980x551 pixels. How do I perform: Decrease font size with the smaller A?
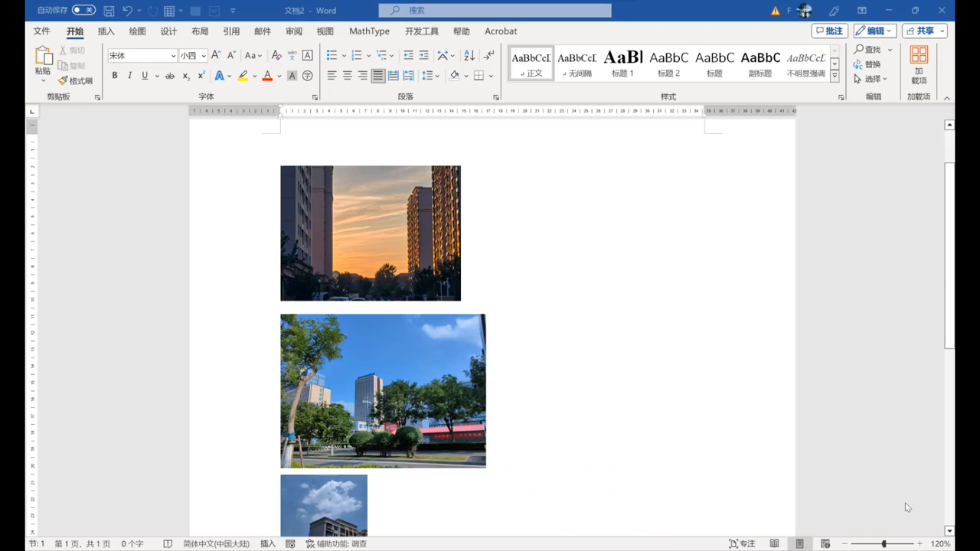231,55
